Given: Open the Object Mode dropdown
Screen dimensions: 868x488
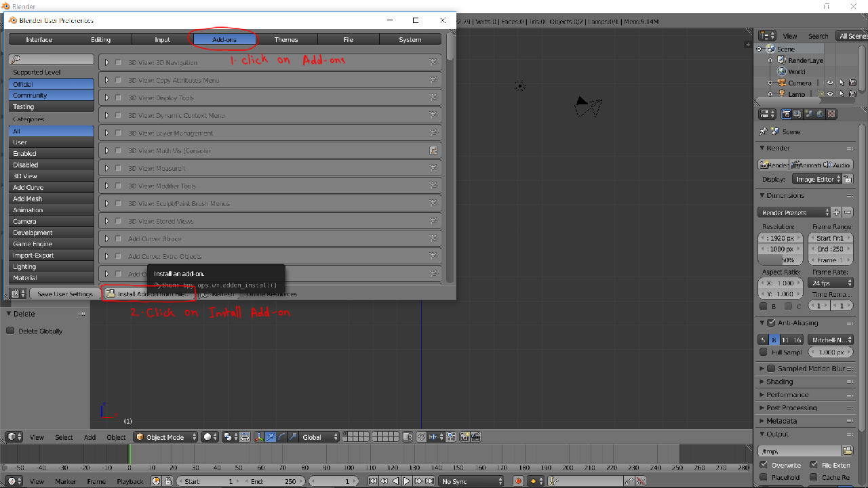Looking at the screenshot, I should [x=166, y=437].
